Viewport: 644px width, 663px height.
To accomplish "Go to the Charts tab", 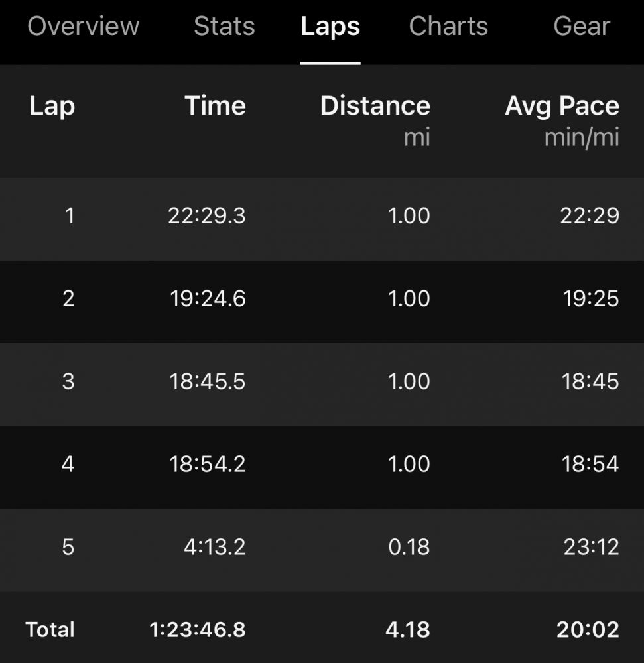I will [x=448, y=27].
